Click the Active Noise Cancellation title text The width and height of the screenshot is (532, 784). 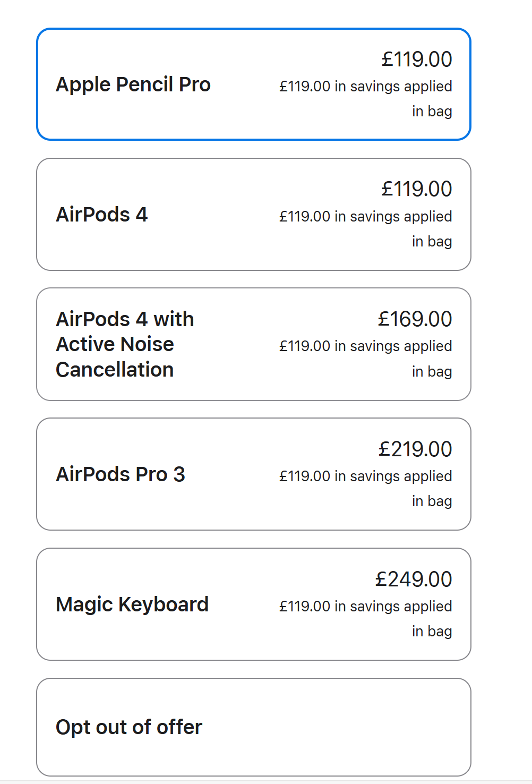115,344
